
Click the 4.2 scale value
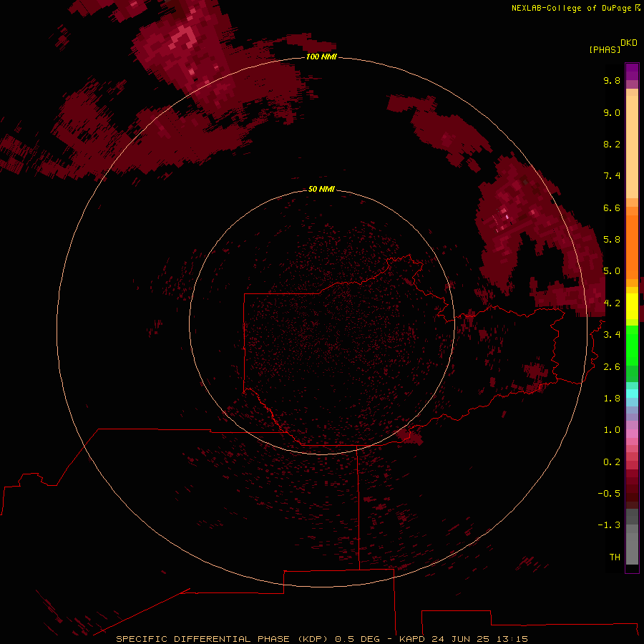click(x=612, y=303)
